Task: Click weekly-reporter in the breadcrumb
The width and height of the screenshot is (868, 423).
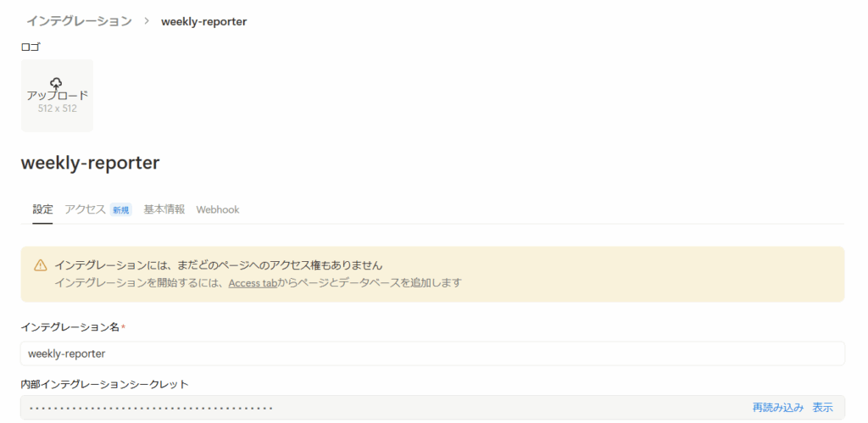Action: click(x=203, y=21)
